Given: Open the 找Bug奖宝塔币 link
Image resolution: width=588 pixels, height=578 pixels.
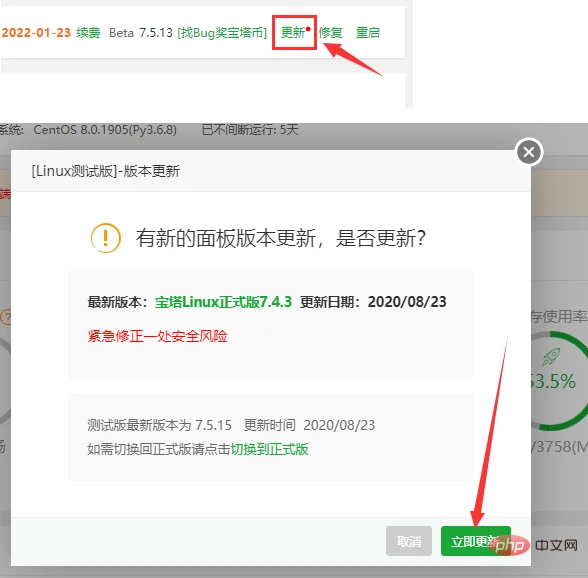Looking at the screenshot, I should tap(222, 33).
